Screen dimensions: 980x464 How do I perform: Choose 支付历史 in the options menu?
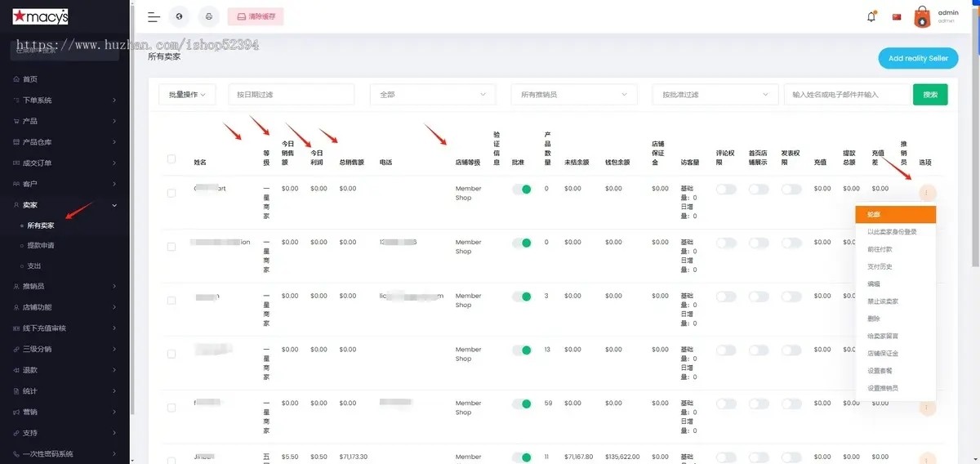point(880,266)
